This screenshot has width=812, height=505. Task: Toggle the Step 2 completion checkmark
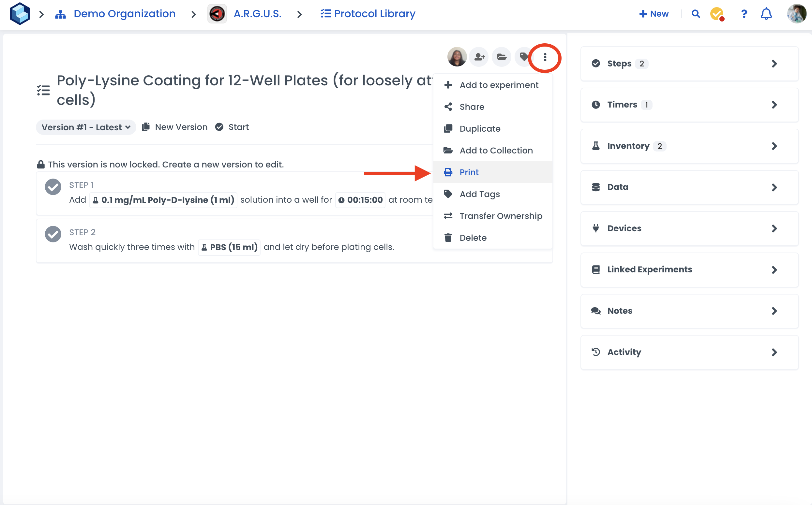pos(53,234)
